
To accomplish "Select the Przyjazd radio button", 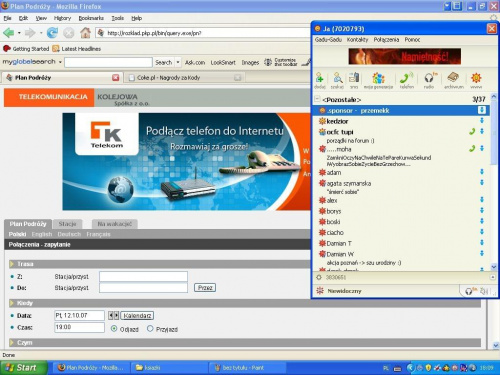I will [150, 329].
